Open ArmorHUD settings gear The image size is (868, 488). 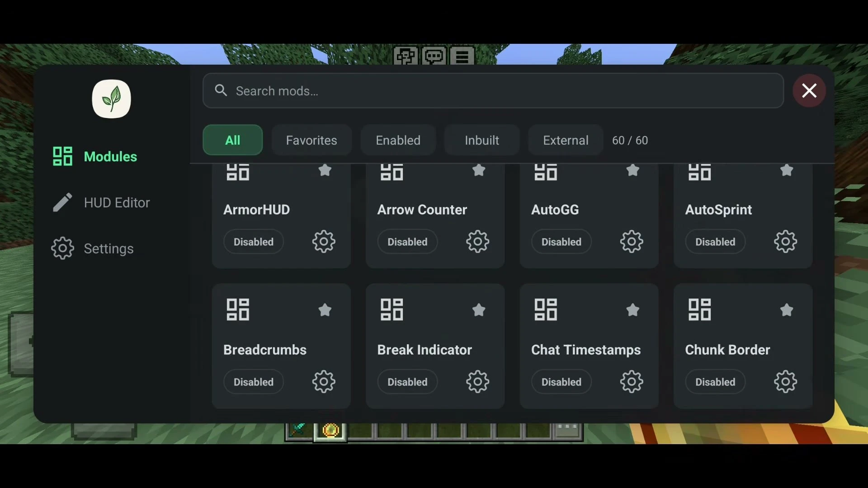[324, 242]
